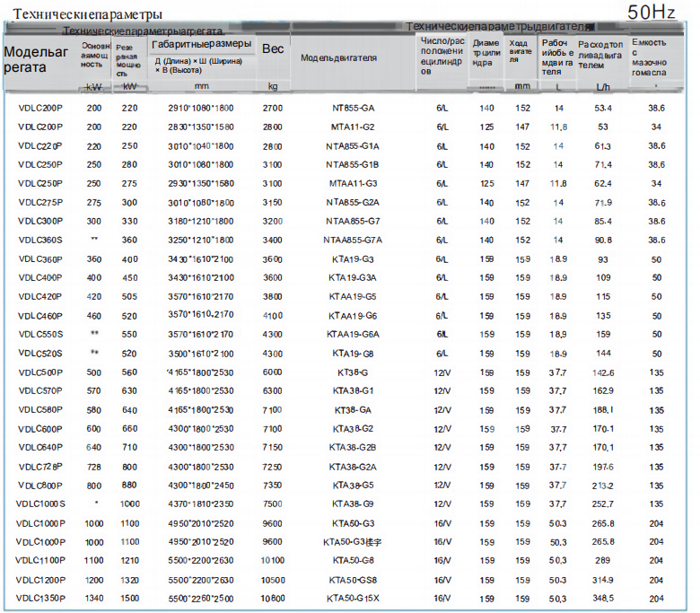Select the VDLC570P model cell
700x613 pixels.
point(40,391)
